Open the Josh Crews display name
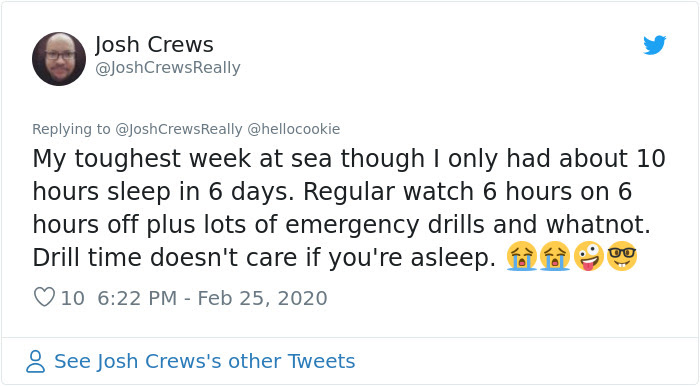700x386 pixels. (x=154, y=45)
